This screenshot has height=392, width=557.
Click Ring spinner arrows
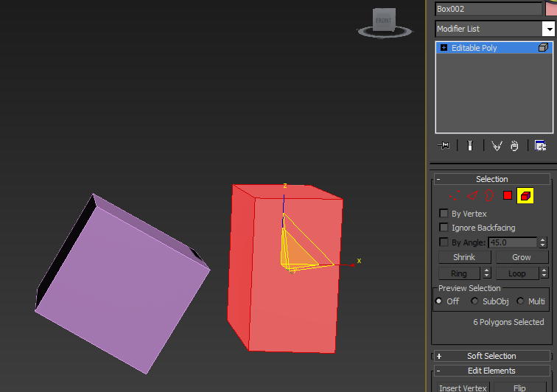coord(487,273)
